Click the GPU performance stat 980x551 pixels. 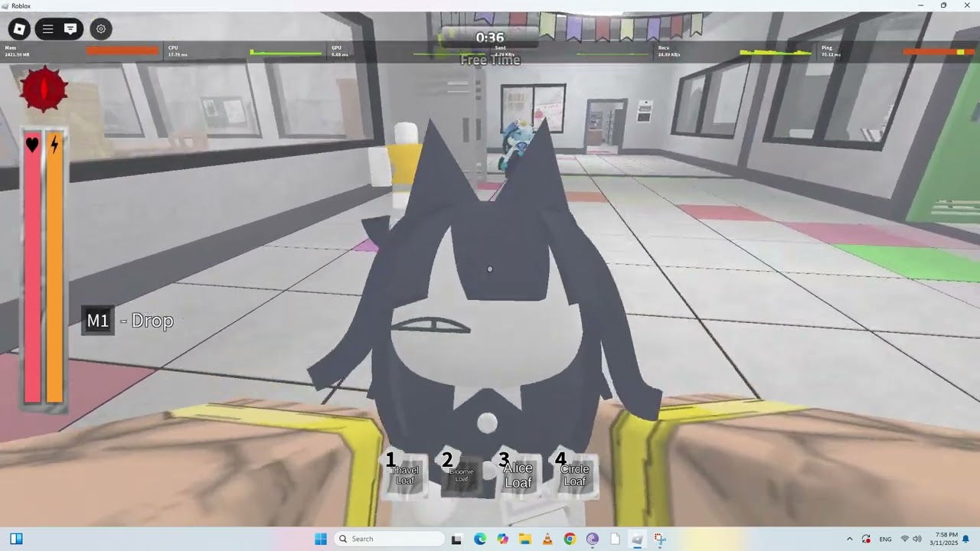tap(408, 51)
